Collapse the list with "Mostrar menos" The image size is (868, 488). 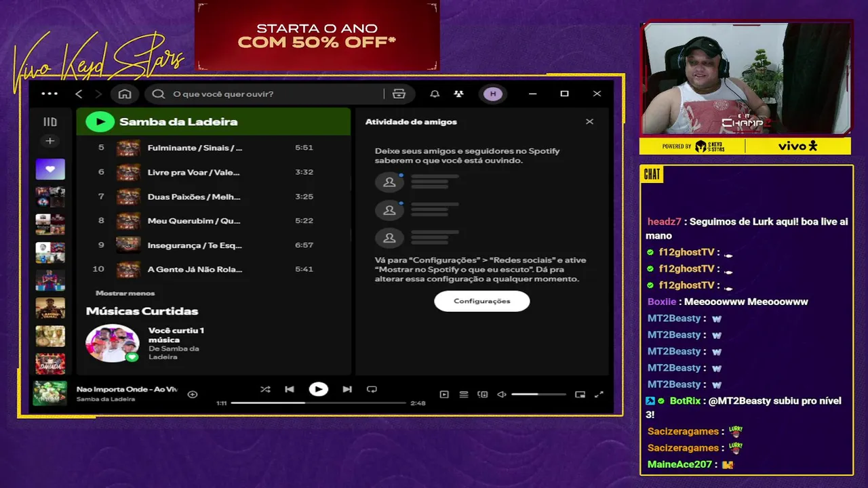pos(125,293)
